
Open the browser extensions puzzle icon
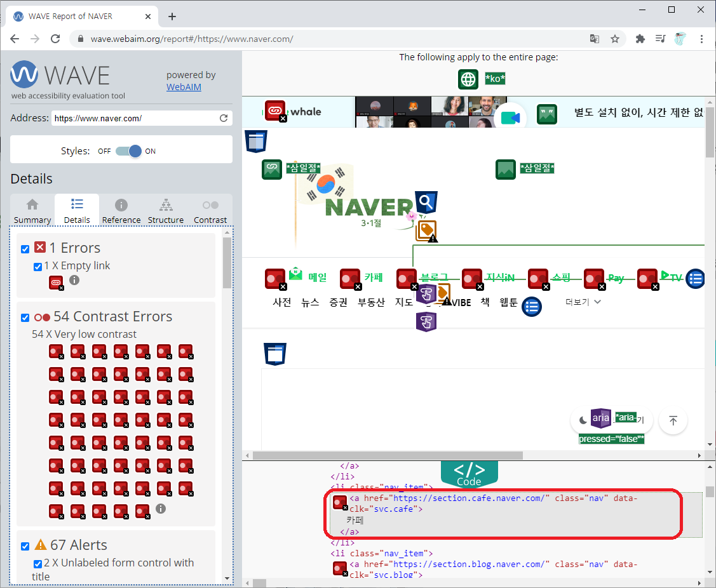click(640, 39)
